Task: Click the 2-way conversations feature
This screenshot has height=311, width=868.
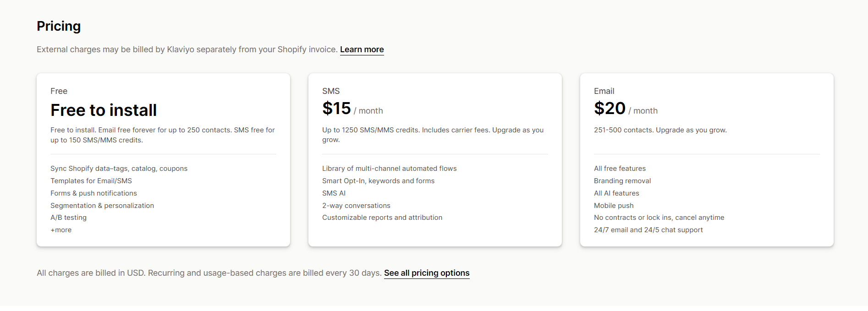Action: [357, 205]
